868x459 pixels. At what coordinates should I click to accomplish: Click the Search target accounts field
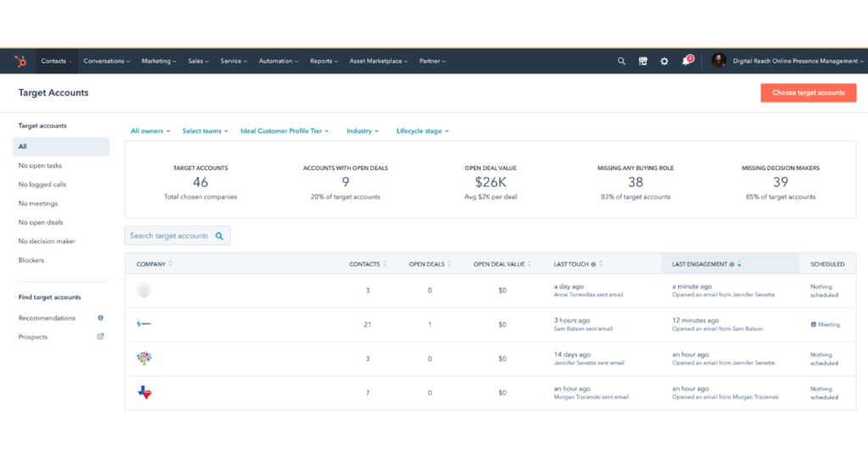(x=177, y=235)
